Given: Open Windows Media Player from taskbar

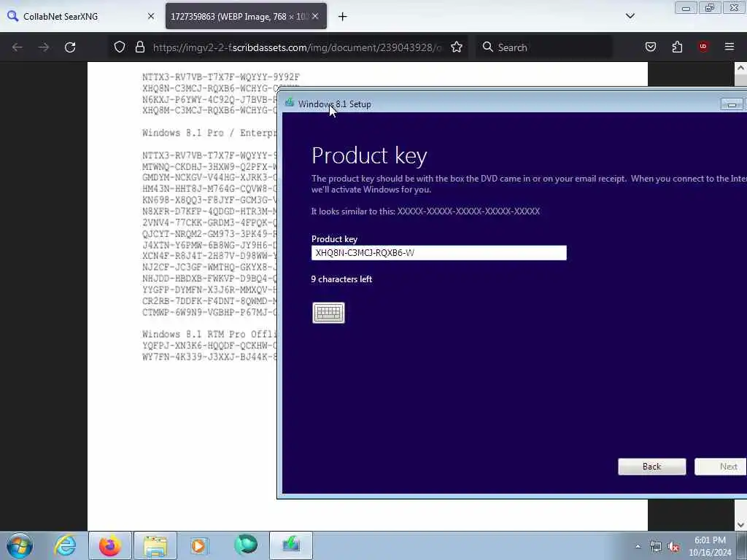Looking at the screenshot, I should [198, 545].
